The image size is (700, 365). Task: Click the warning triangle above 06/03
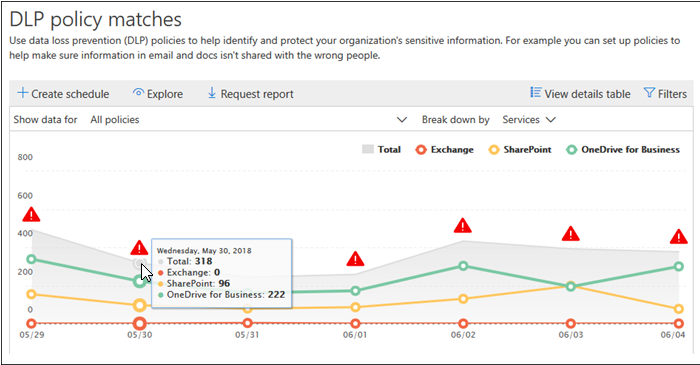pyautogui.click(x=571, y=234)
